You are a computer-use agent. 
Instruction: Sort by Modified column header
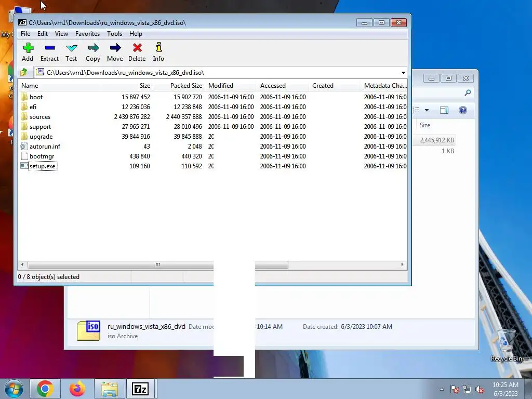pyautogui.click(x=231, y=86)
